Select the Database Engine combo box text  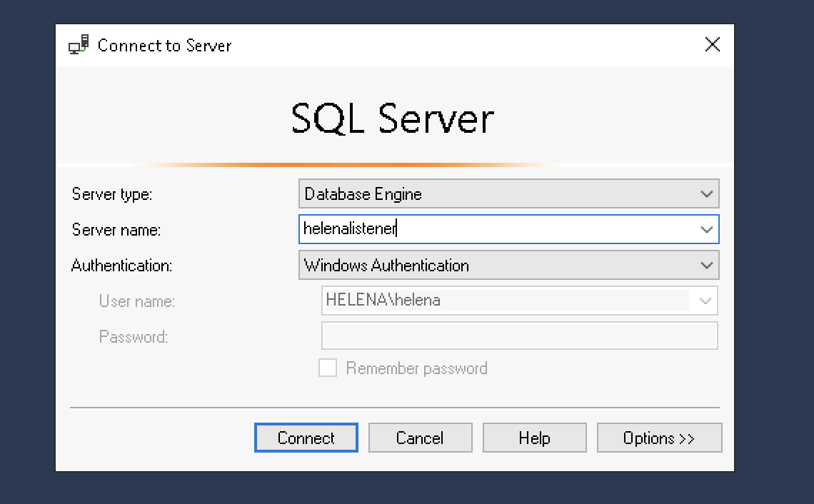pos(363,194)
